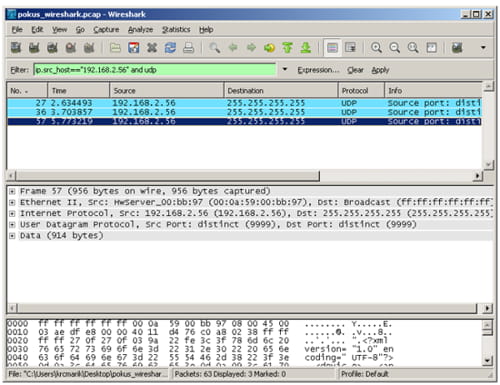Sort packets by the Destination column
The width and height of the screenshot is (500, 385).
(x=281, y=90)
